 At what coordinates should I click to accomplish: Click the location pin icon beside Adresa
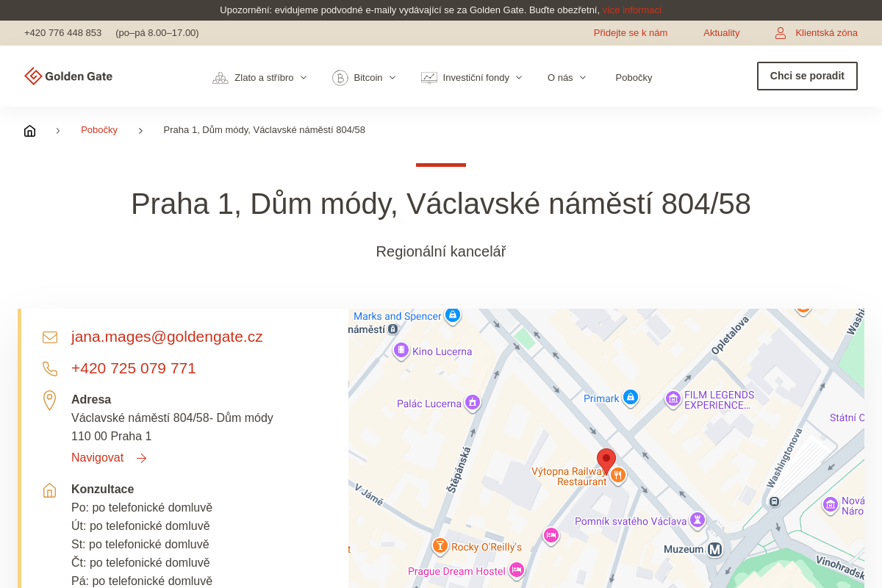[49, 401]
